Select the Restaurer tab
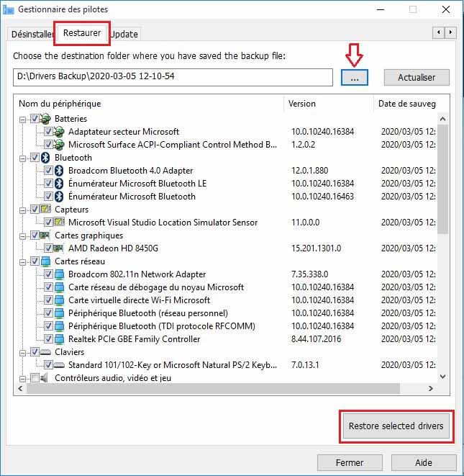The width and height of the screenshot is (464, 476). coord(82,33)
